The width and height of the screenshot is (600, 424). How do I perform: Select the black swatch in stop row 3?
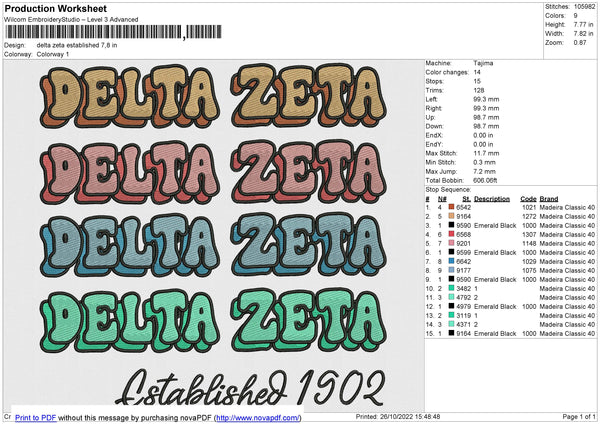(452, 225)
